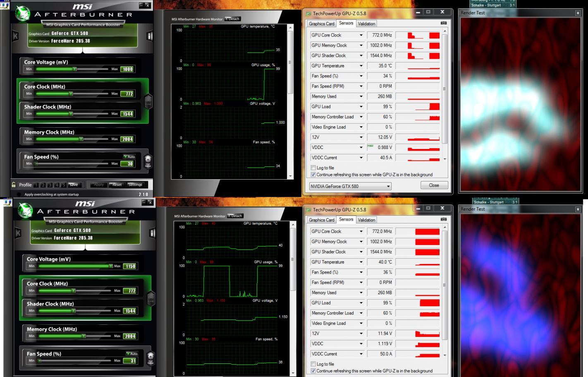Click user define fan icon beside fan speed 31
This screenshot has height=377, width=588.
coord(151,358)
